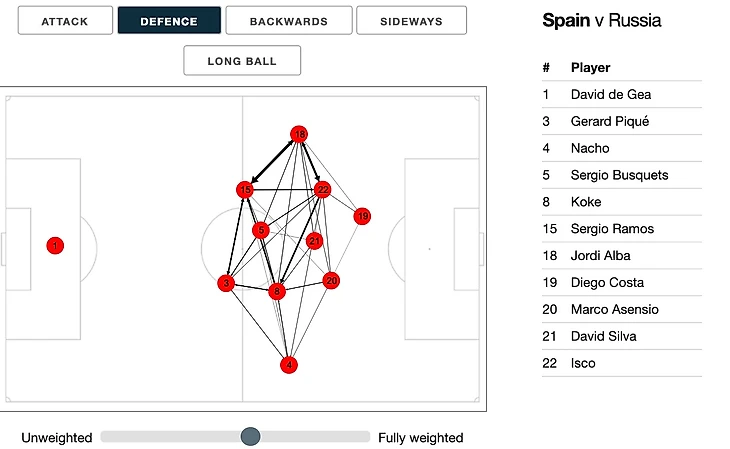
Task: Switch to the SIDEWAYS pass filter
Action: click(411, 20)
